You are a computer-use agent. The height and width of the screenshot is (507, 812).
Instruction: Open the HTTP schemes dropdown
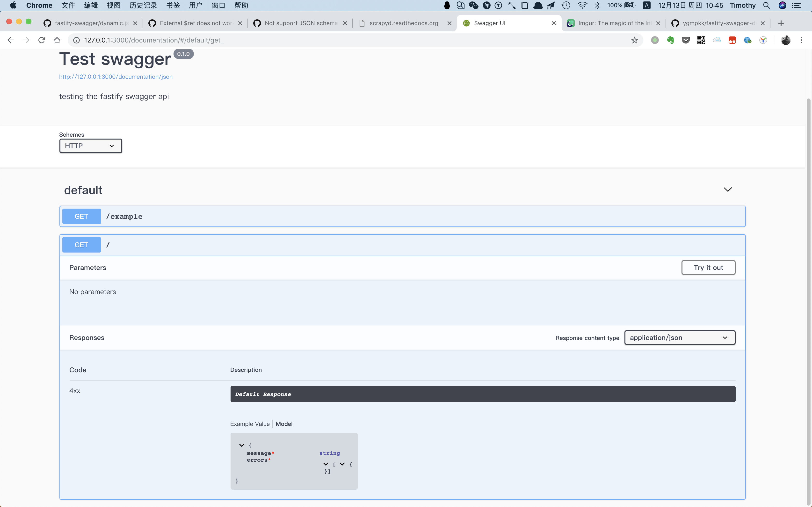[x=90, y=146]
